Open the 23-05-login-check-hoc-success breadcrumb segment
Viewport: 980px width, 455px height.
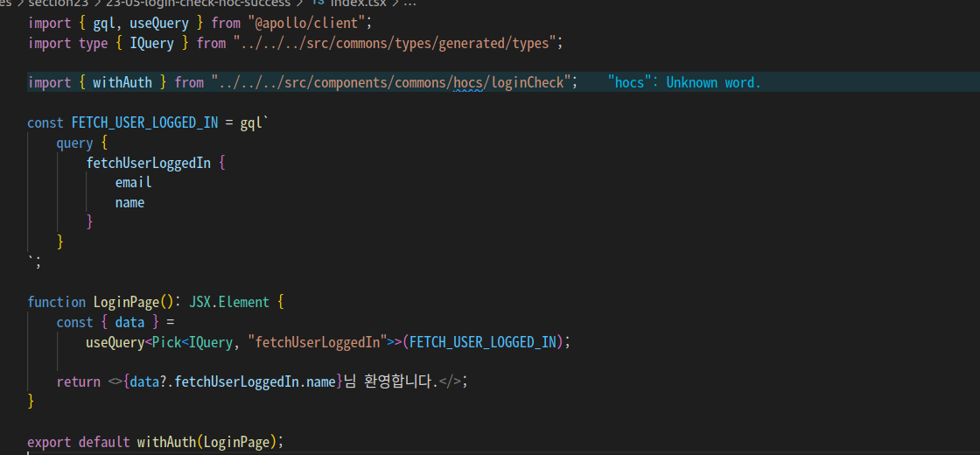198,3
